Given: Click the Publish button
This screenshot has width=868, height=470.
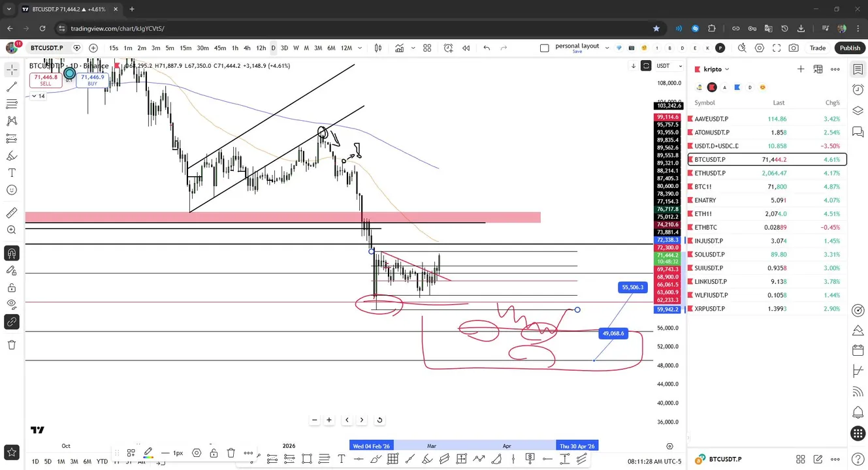Looking at the screenshot, I should click(x=850, y=48).
